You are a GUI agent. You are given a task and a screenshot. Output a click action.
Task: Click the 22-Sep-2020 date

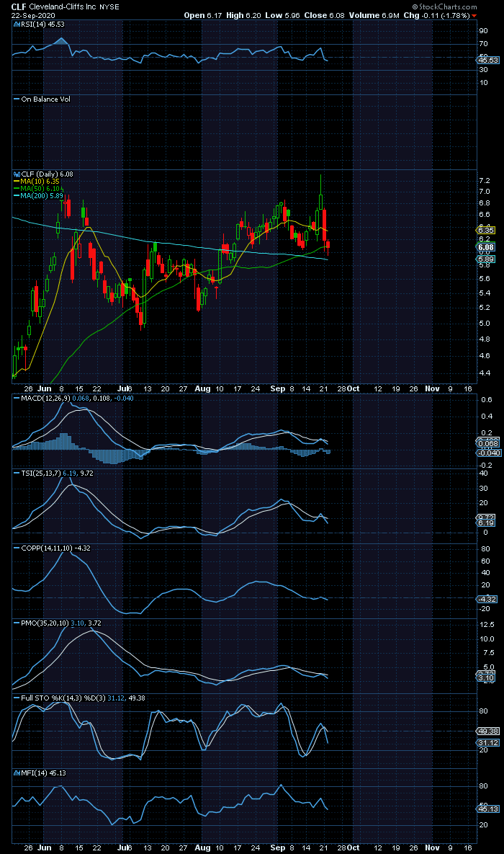pyautogui.click(x=33, y=15)
